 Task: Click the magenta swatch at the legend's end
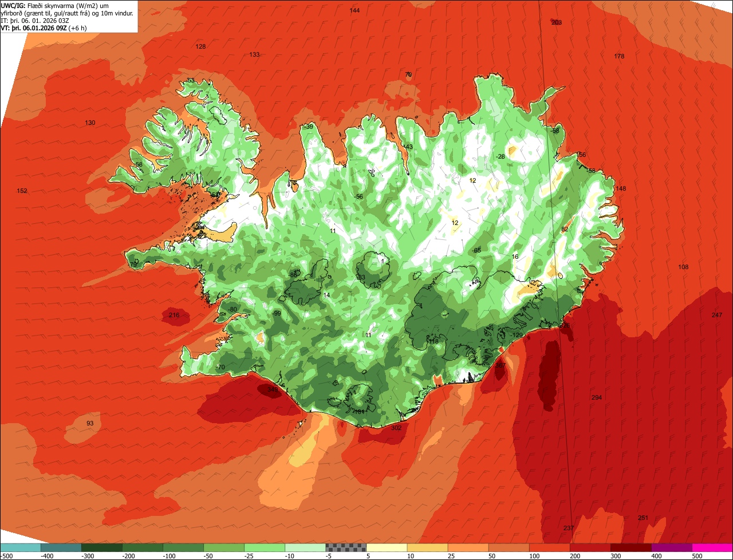712,547
